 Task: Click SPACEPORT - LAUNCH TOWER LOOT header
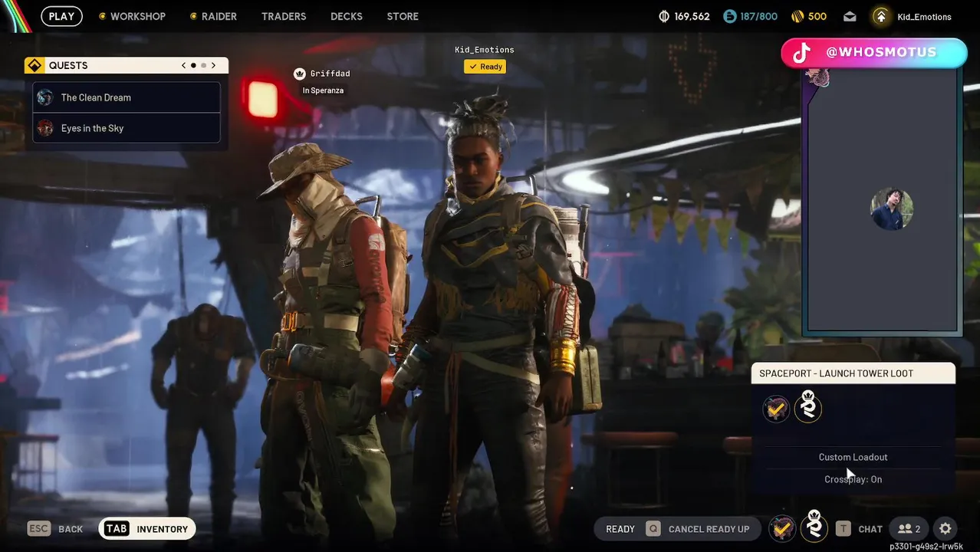pyautogui.click(x=853, y=373)
